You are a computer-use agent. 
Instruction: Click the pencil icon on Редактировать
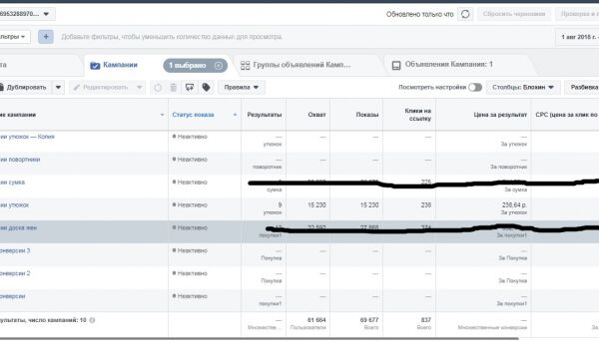(77, 88)
